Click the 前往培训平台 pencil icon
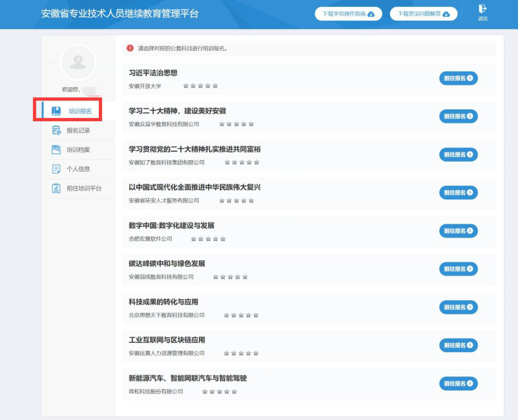Image resolution: width=518 pixels, height=420 pixels. tap(55, 187)
